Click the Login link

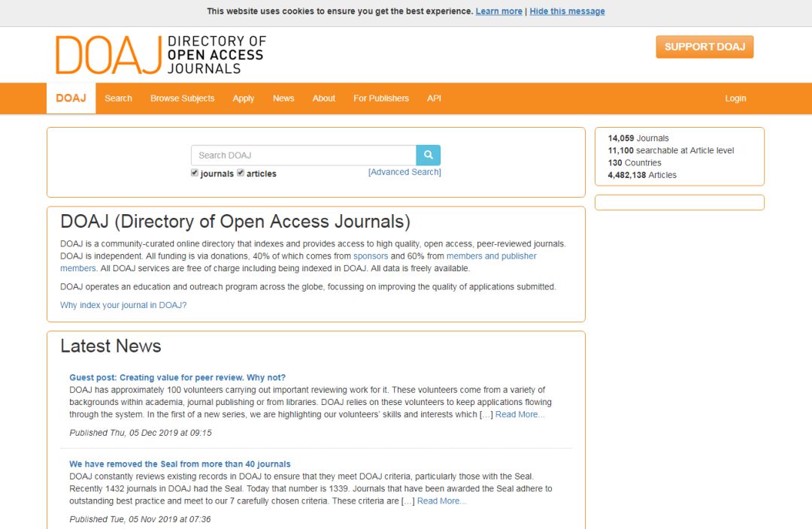click(735, 98)
